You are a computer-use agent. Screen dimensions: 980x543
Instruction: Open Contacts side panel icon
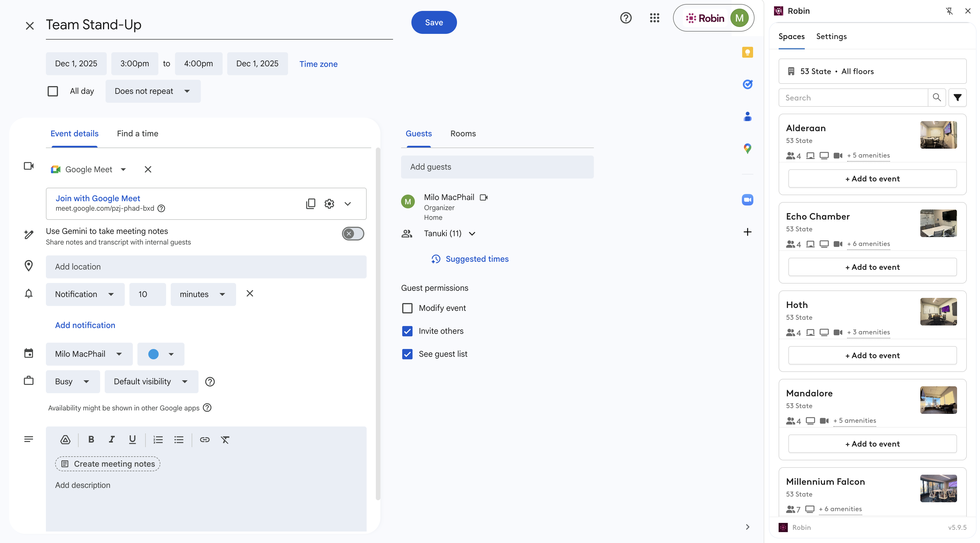click(x=747, y=116)
